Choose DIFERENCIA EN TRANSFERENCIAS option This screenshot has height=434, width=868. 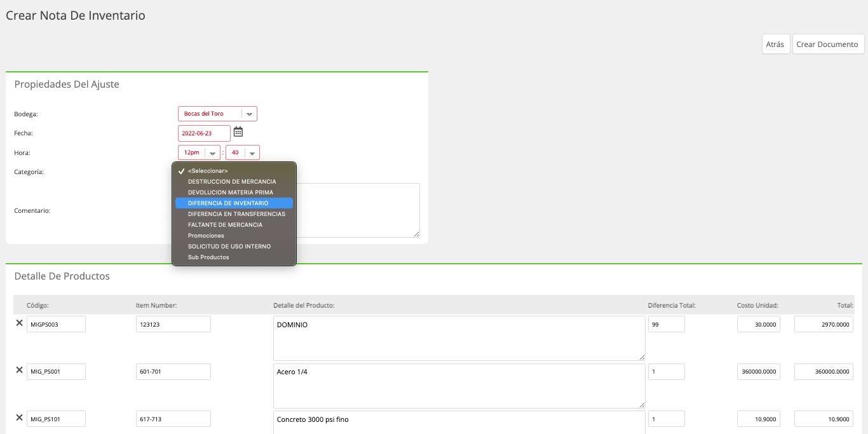point(234,214)
